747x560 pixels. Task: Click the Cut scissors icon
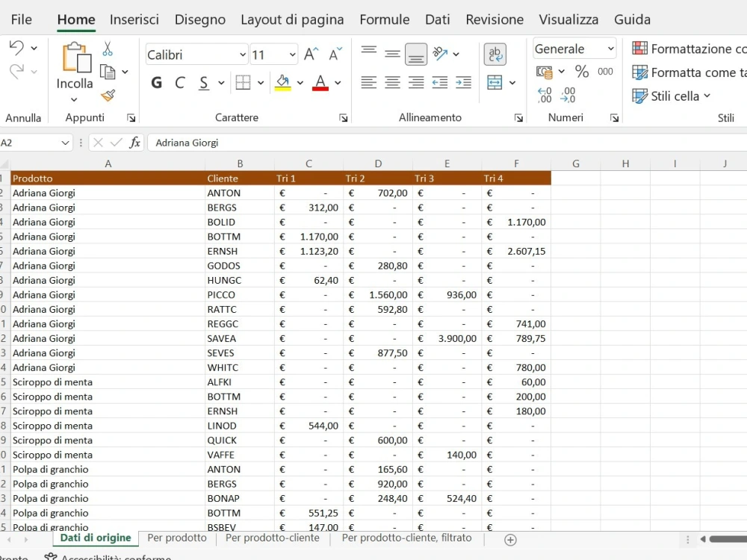[x=108, y=49]
